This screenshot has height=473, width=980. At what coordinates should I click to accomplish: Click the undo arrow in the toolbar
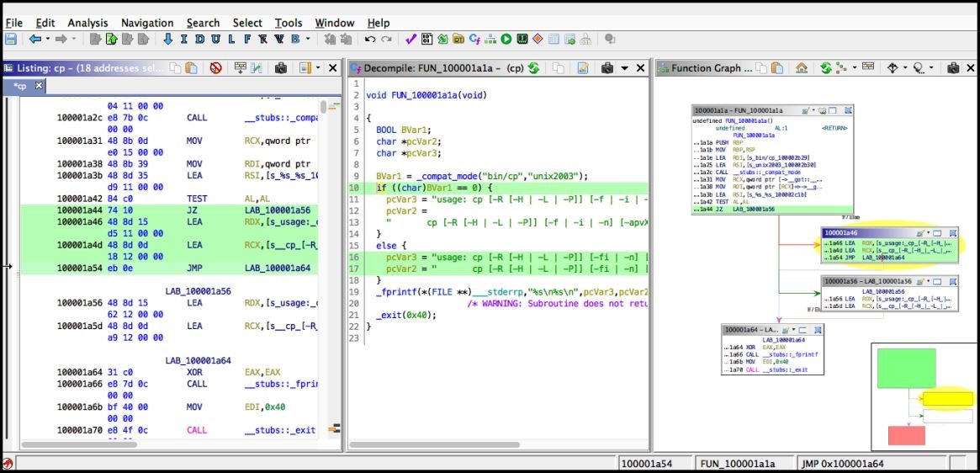coord(370,39)
